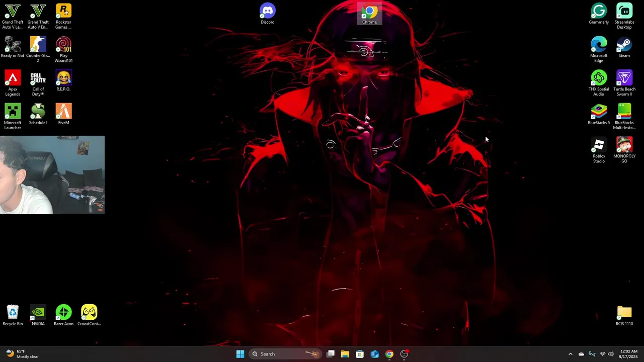Click the taskbar Search box
Screen dimensions: 644x362
pos(285,354)
